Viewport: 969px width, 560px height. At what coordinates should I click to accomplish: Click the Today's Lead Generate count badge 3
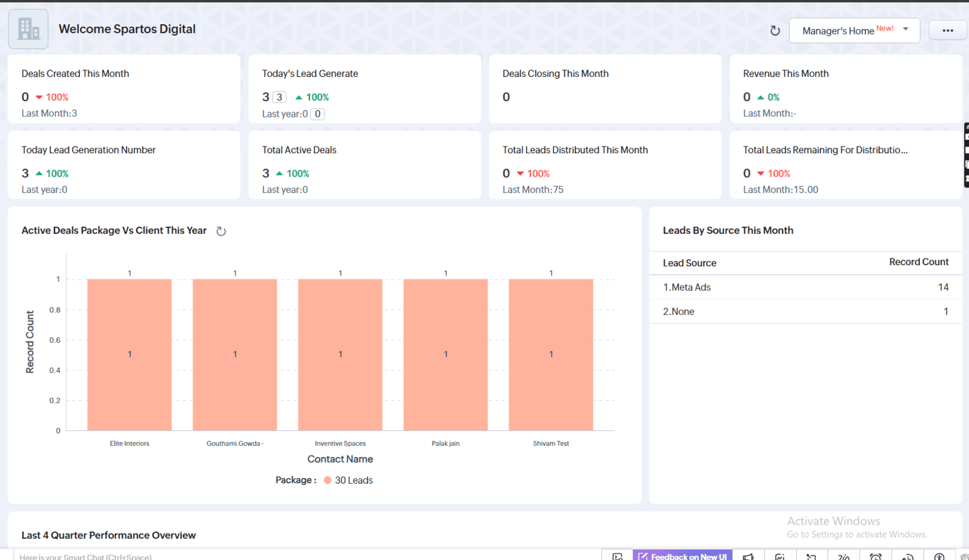click(279, 97)
